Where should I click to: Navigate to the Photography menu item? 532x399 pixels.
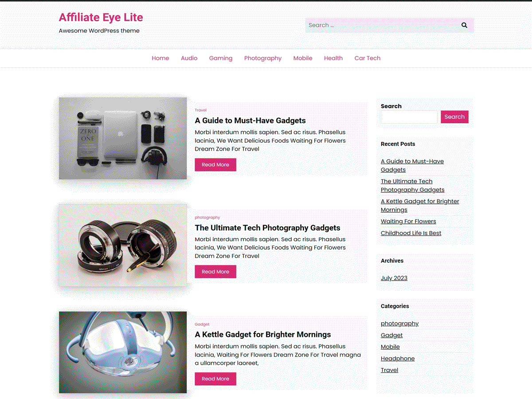pos(262,58)
